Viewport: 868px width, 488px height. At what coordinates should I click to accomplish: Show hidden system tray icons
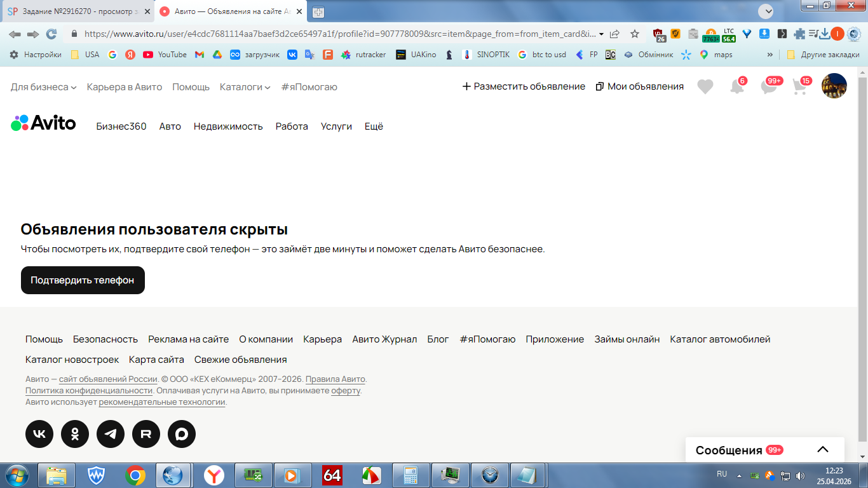point(739,475)
